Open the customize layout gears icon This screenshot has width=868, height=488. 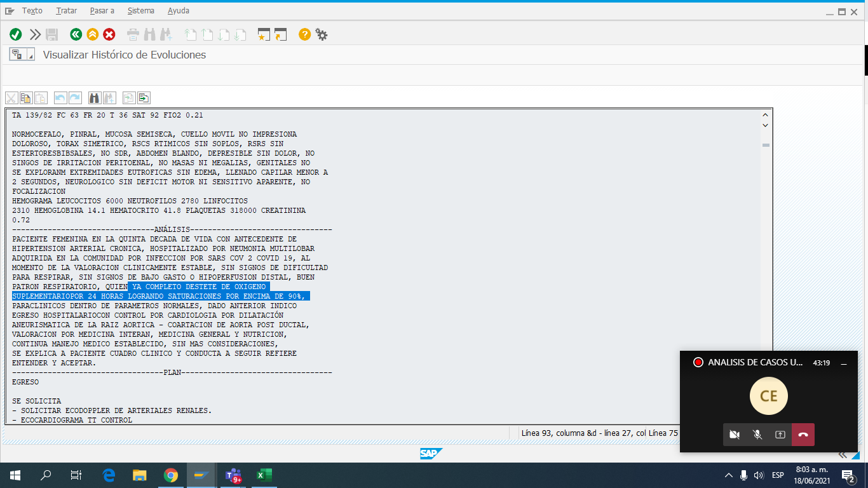pos(322,34)
